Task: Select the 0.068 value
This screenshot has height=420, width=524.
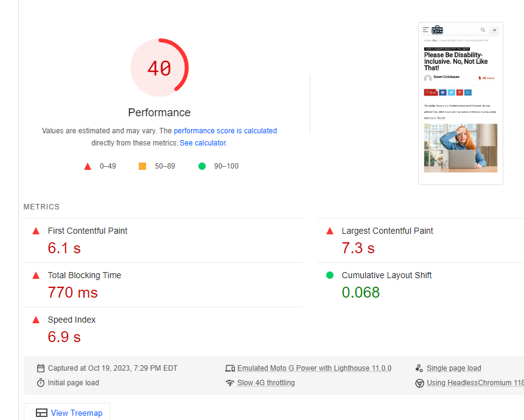Action: coord(360,293)
